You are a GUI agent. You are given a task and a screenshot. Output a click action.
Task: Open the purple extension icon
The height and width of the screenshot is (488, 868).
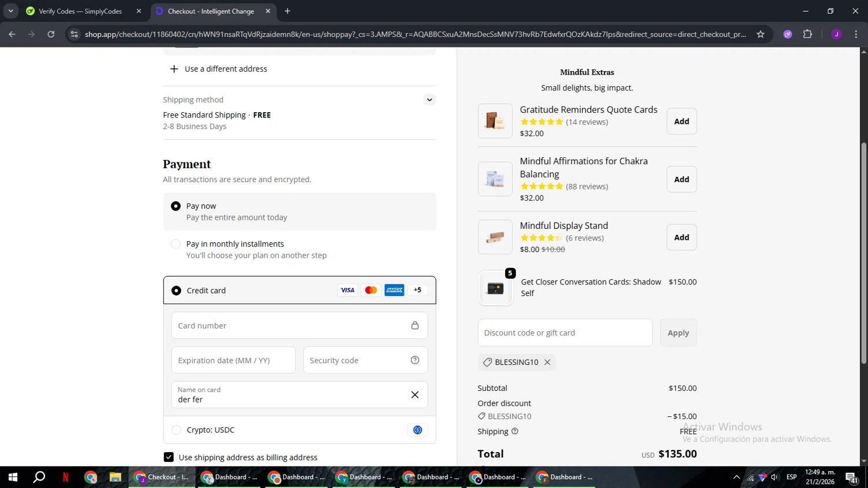pyautogui.click(x=788, y=34)
